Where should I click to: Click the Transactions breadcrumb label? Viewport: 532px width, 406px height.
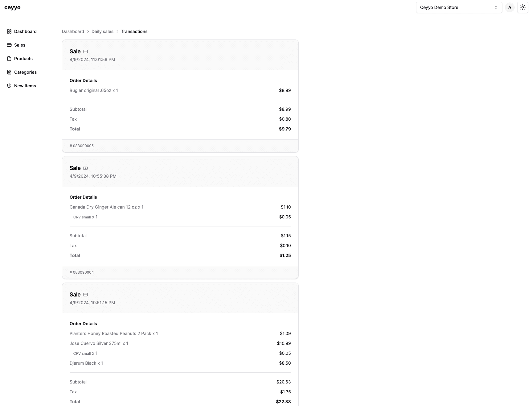pyautogui.click(x=134, y=31)
